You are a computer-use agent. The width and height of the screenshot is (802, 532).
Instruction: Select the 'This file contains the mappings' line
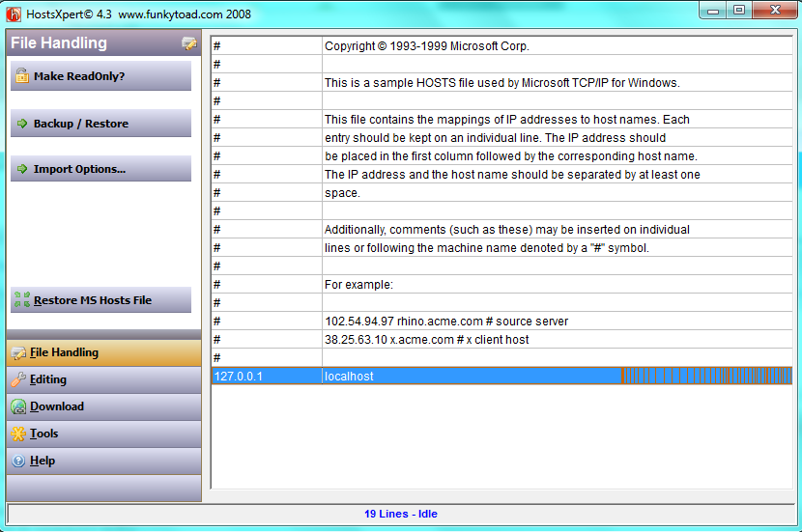[x=557, y=120]
